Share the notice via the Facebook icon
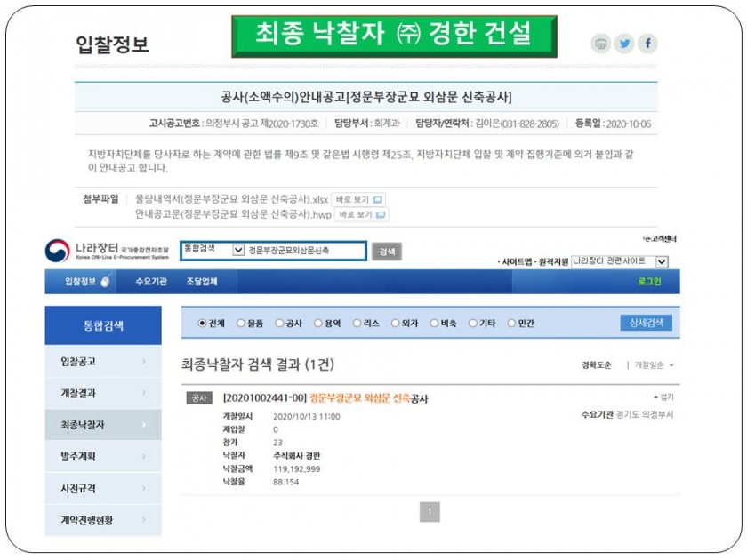The height and width of the screenshot is (560, 747). pyautogui.click(x=647, y=44)
